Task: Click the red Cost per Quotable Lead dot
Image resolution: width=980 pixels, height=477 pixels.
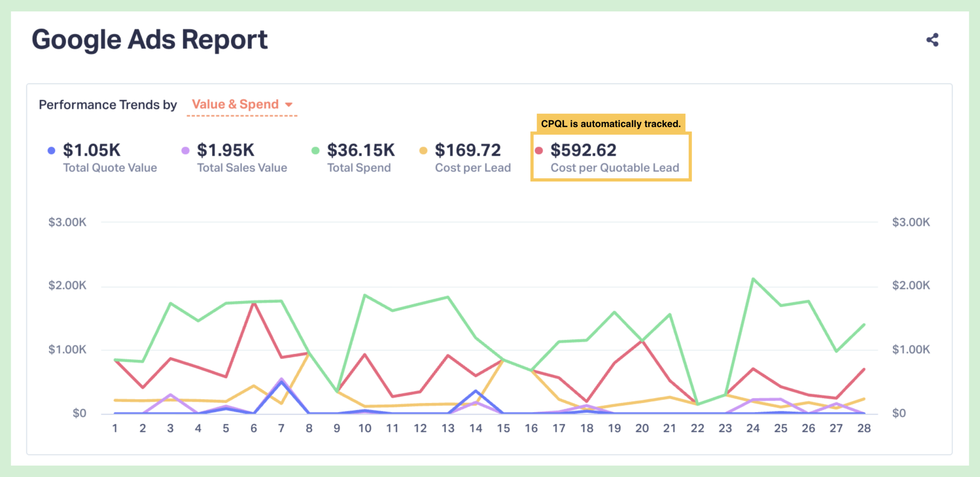Action: [539, 150]
